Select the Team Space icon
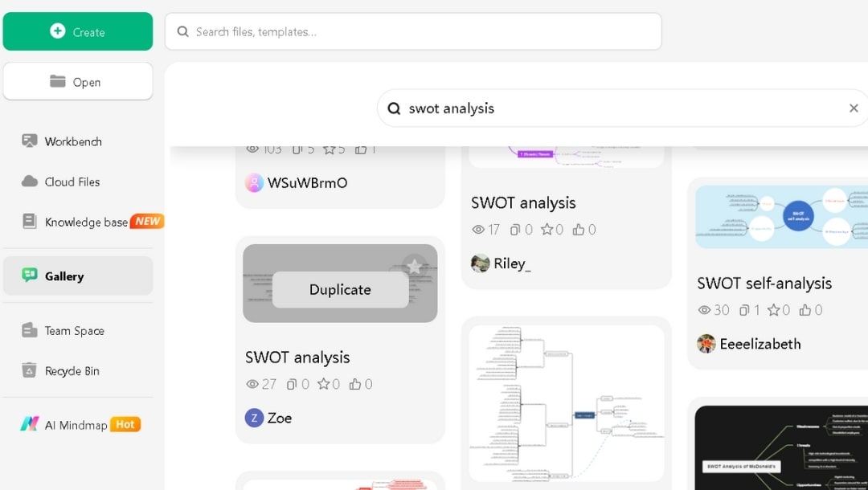 28,330
